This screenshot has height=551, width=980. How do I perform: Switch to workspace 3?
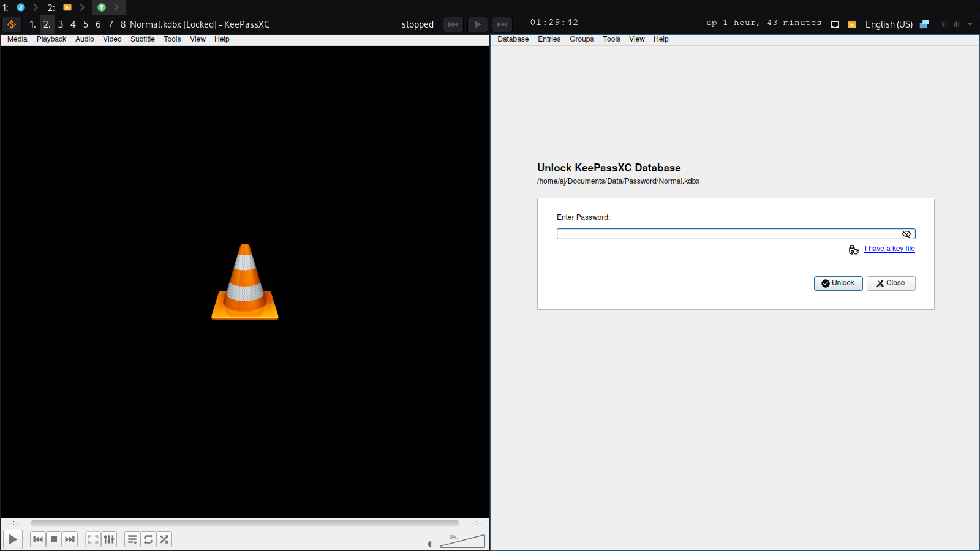61,24
